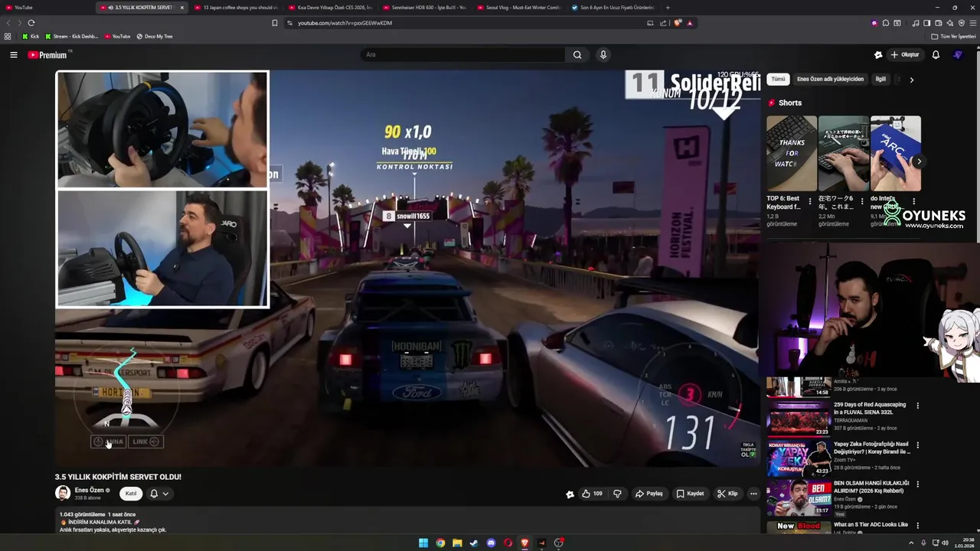Reload the page with the refresh icon
The height and width of the screenshot is (551, 980).
31,23
